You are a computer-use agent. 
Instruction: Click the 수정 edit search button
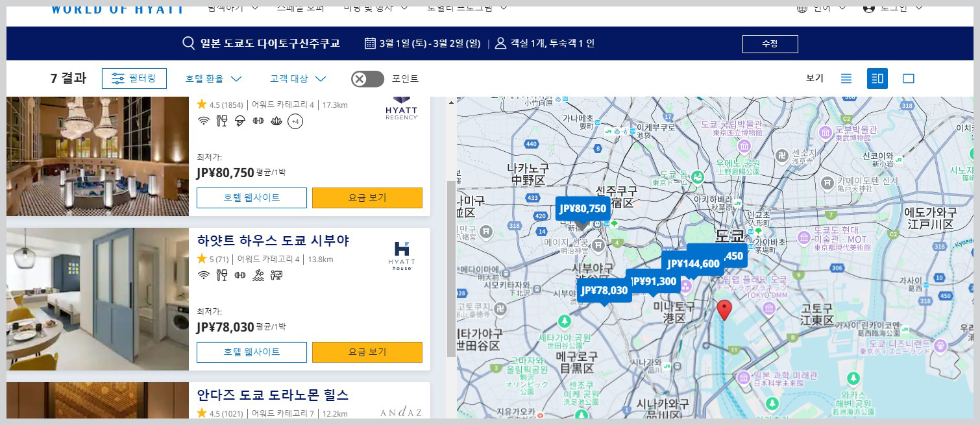pyautogui.click(x=770, y=44)
